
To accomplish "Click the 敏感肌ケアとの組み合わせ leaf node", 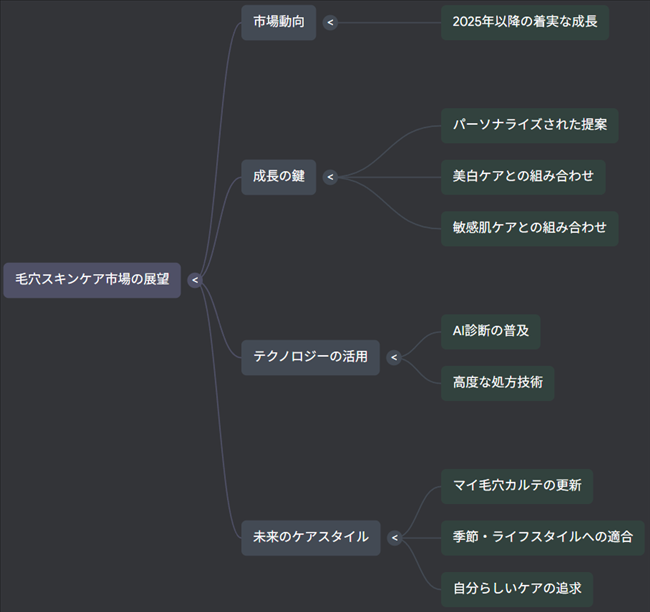I will 529,228.
